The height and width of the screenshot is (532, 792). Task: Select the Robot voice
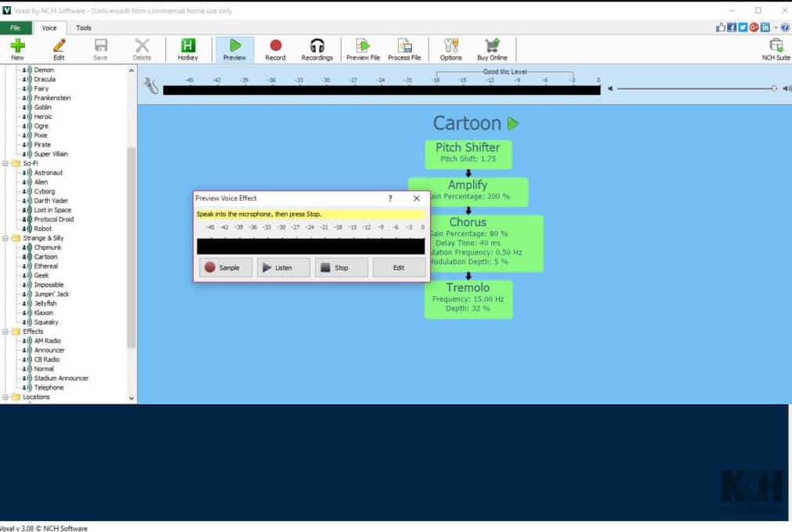(43, 229)
